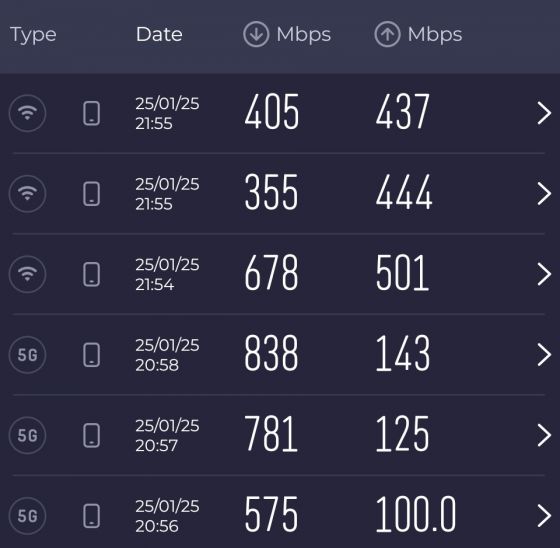
Task: Sort results by the Date column header
Action: tap(159, 34)
